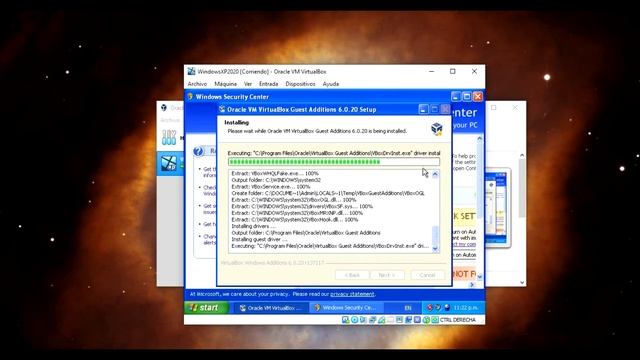This screenshot has width=640, height=360.
Task: Click the greyed-out Next button in Setup
Action: click(x=387, y=275)
